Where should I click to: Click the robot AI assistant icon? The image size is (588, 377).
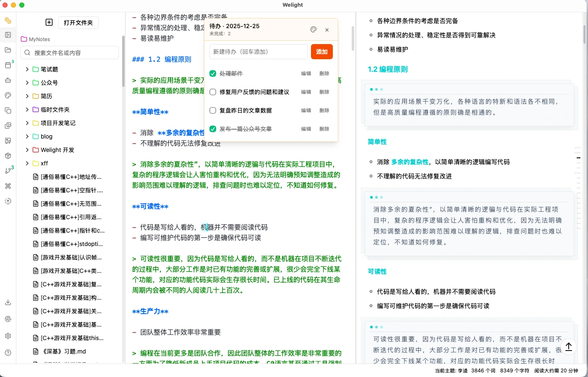pyautogui.click(x=8, y=80)
